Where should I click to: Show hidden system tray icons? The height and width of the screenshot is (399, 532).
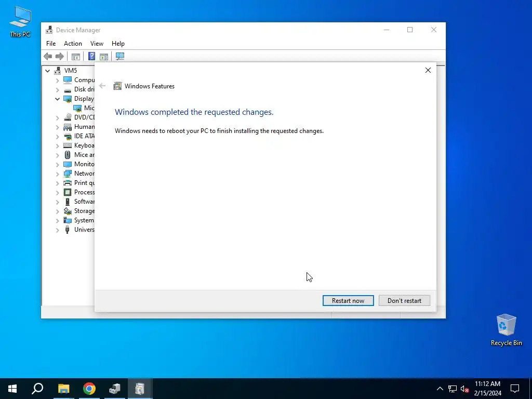[440, 389]
